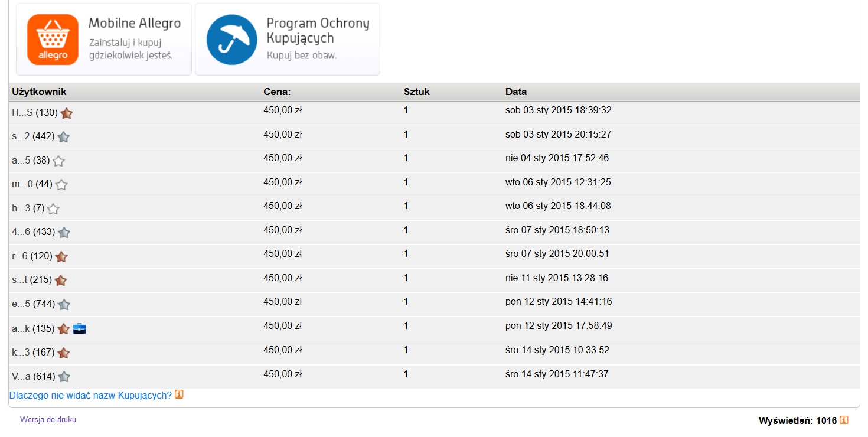Click date 'śro 14 sty 2015 11:47:37'
The height and width of the screenshot is (437, 868).
pyautogui.click(x=557, y=374)
